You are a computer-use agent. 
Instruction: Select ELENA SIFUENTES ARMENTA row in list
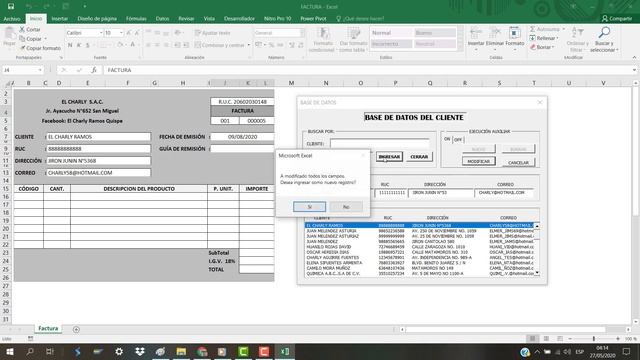coord(420,263)
